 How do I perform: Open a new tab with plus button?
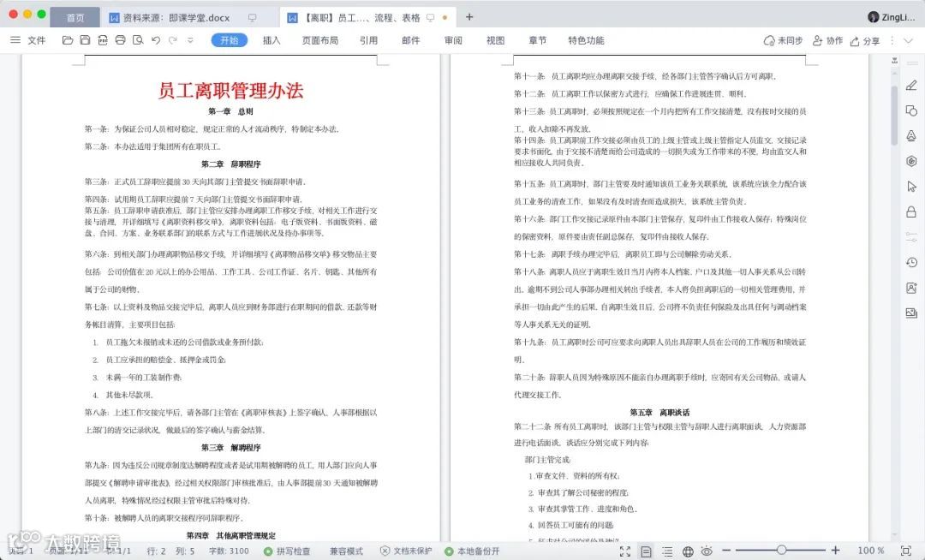[x=469, y=17]
